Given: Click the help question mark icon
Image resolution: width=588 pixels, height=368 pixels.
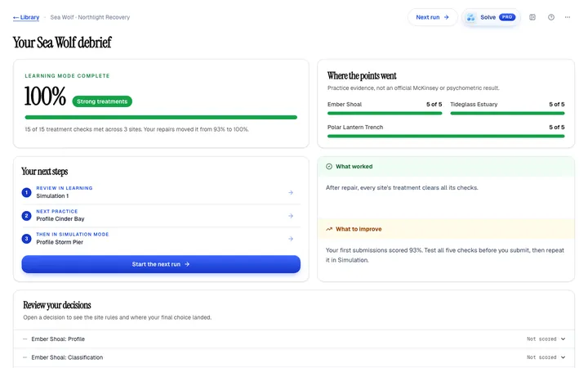Looking at the screenshot, I should 551,17.
